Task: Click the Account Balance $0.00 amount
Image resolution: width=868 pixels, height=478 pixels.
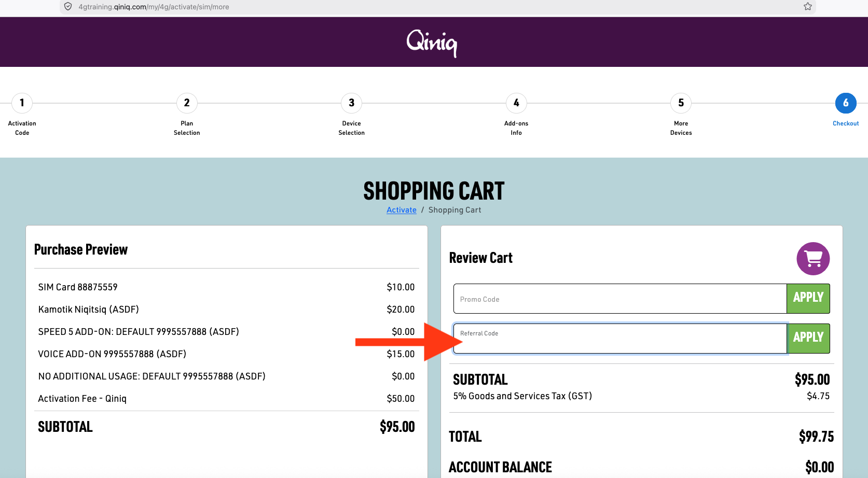Action: (x=820, y=467)
